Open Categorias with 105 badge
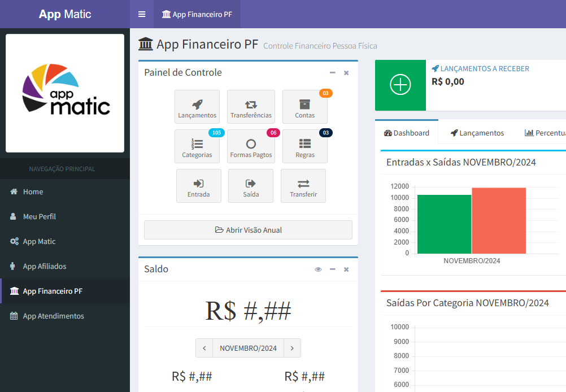This screenshot has height=392, width=566. (x=197, y=146)
